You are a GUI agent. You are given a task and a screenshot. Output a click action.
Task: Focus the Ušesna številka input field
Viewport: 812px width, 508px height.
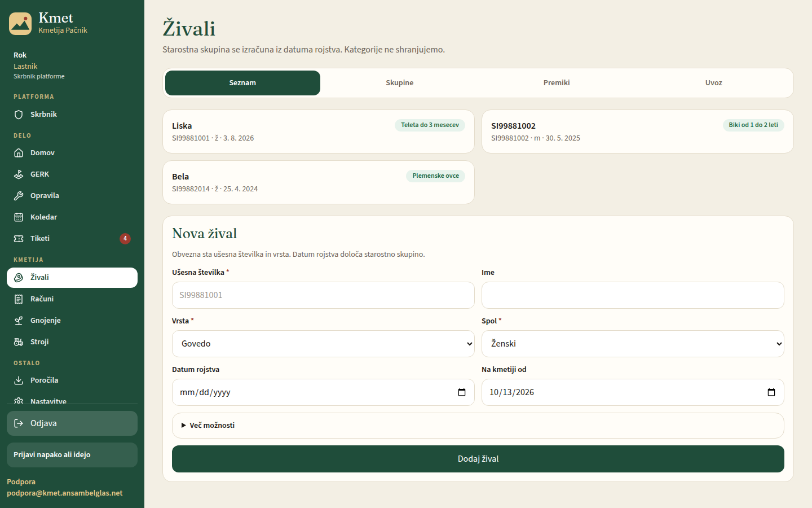[x=323, y=295]
